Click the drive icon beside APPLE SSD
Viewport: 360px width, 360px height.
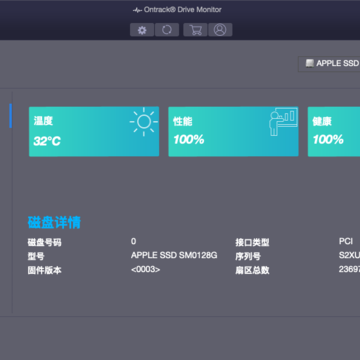[310, 63]
